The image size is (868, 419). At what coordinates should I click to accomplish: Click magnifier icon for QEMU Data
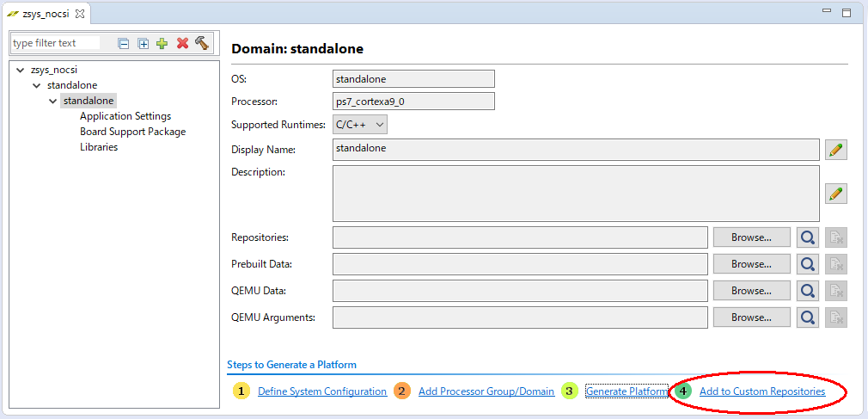(x=807, y=291)
